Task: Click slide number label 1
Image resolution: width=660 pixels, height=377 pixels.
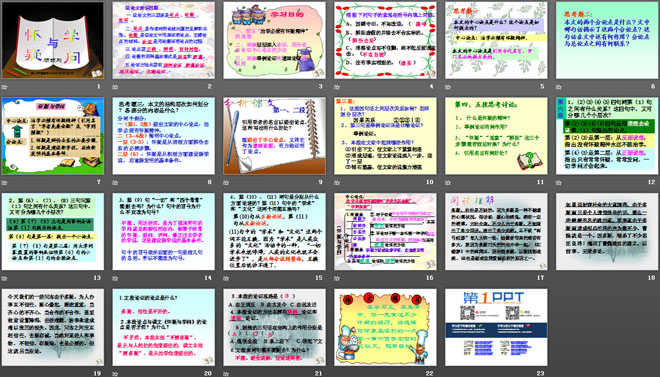Action: point(99,87)
